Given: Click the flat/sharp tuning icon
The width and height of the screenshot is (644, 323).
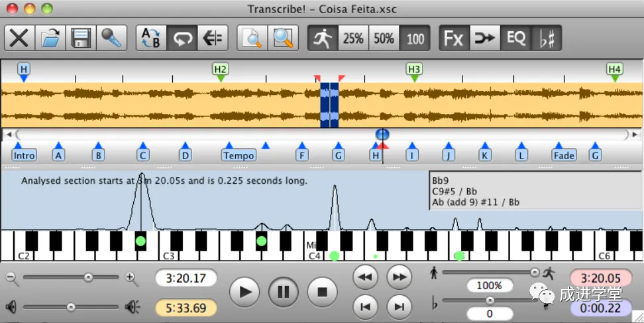Looking at the screenshot, I should [x=546, y=38].
